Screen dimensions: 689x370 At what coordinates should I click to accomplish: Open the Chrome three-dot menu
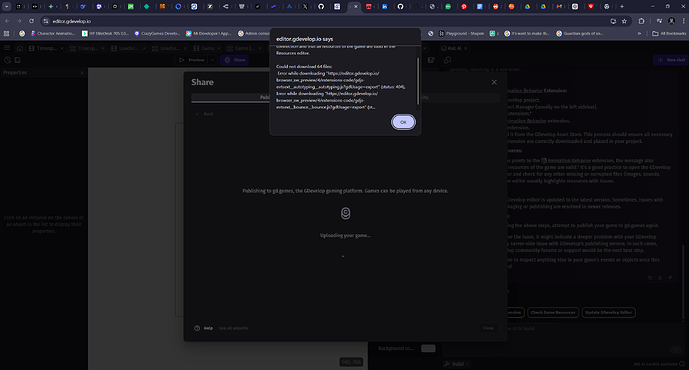(x=683, y=21)
